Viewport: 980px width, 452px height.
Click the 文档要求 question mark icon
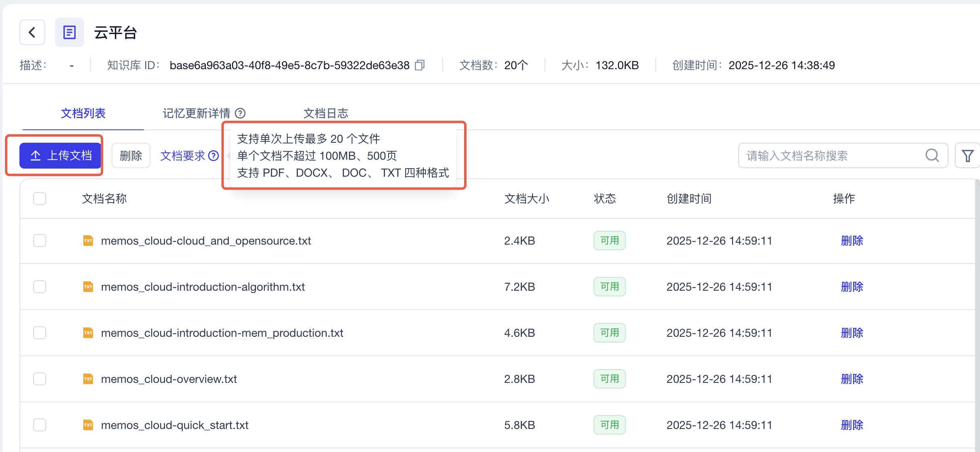pos(213,156)
